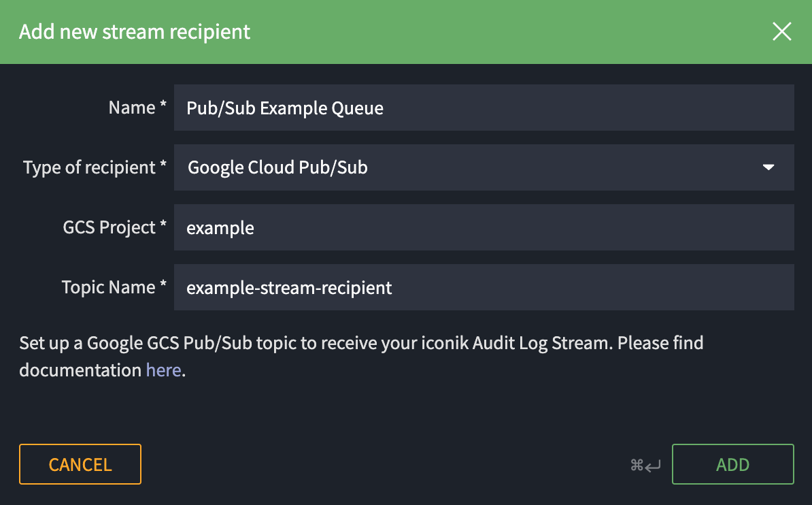The height and width of the screenshot is (505, 812).
Task: Click the Pub/Sub Example Queue name value
Action: (285, 108)
